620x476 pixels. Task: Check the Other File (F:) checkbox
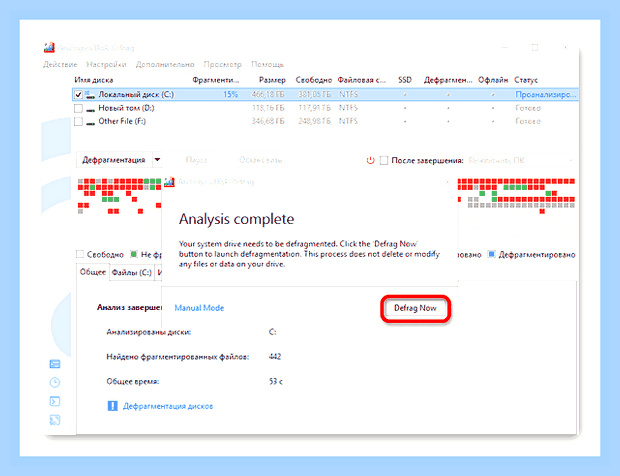78,121
